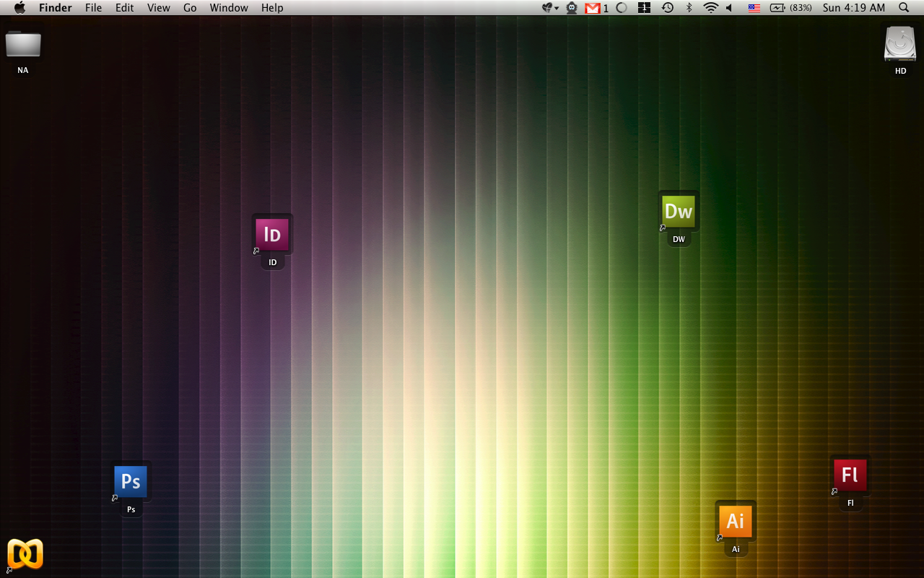Click the 'ID' label under InDesign icon
The width and height of the screenshot is (924, 578).
tap(273, 262)
